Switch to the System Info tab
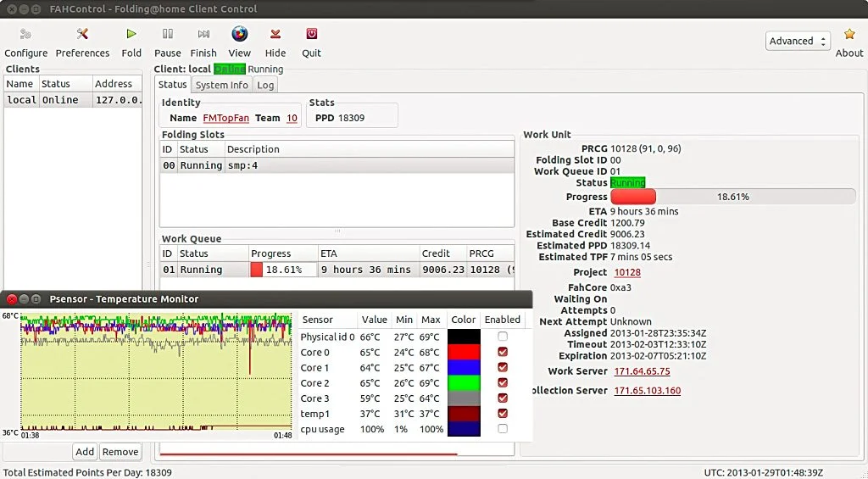The image size is (868, 479). coord(221,85)
